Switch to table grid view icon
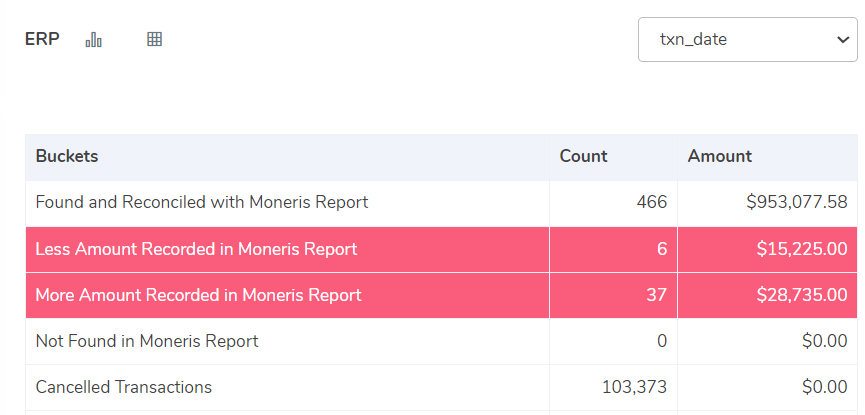 [154, 39]
